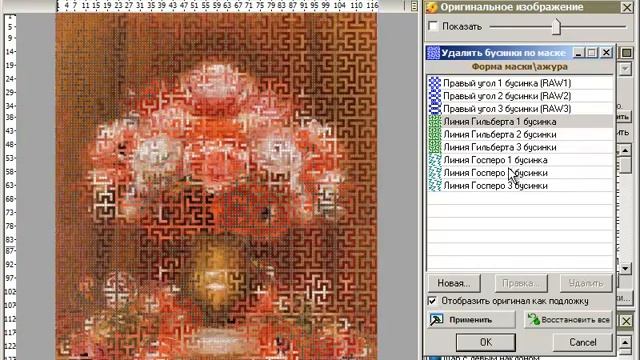Screen dimensions: 640x360
Task: Cancel the mask removal dialog
Action: pos(583,342)
